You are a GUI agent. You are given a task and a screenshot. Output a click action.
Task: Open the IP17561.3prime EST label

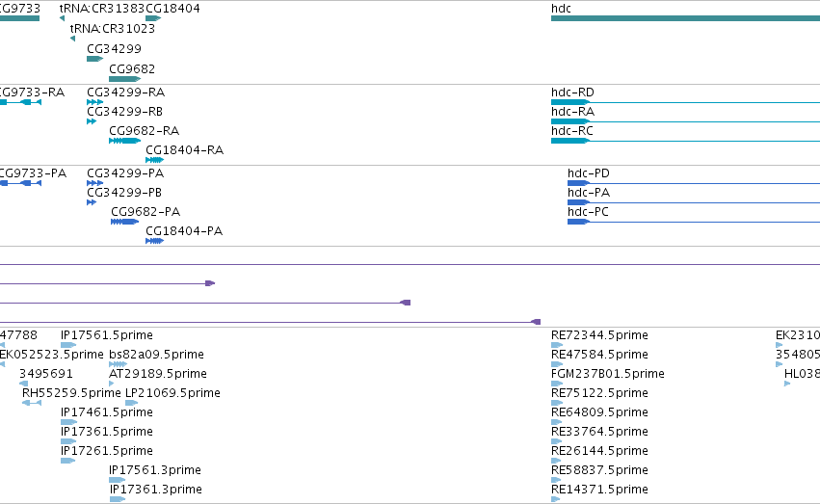coord(155,470)
